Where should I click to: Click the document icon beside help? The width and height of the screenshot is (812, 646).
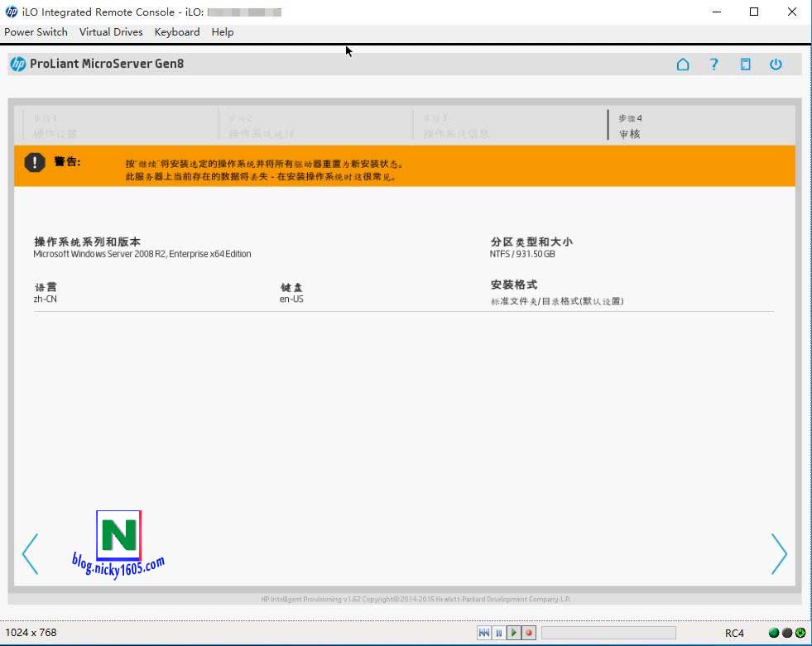745,65
